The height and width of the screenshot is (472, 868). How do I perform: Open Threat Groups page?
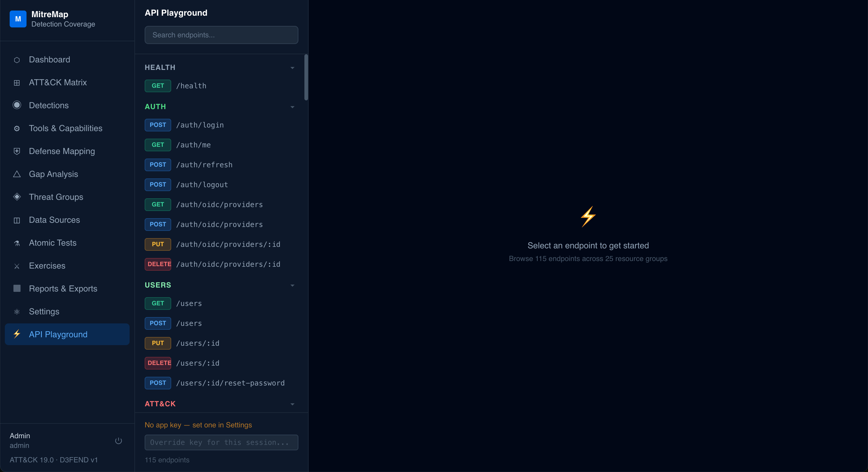pyautogui.click(x=67, y=197)
